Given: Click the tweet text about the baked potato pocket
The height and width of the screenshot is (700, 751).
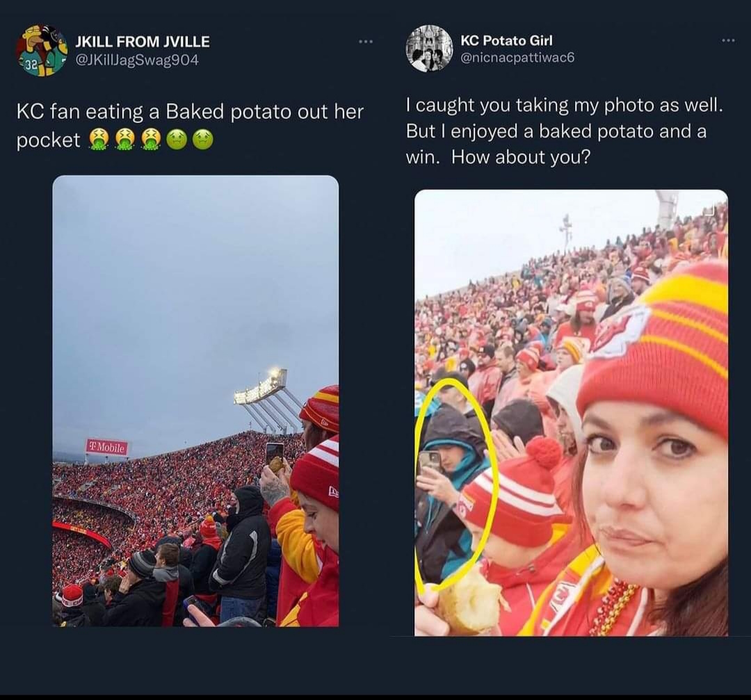Looking at the screenshot, I should [190, 125].
